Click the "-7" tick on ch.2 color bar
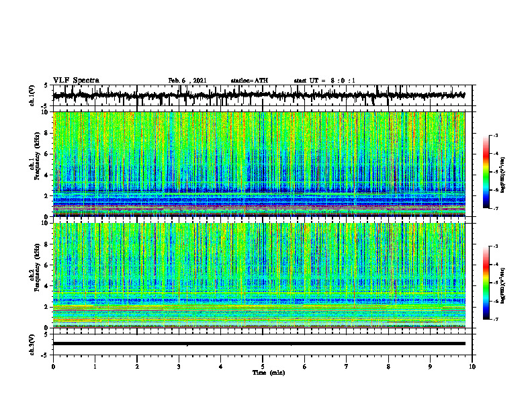This screenshot has width=532, height=411. point(496,319)
